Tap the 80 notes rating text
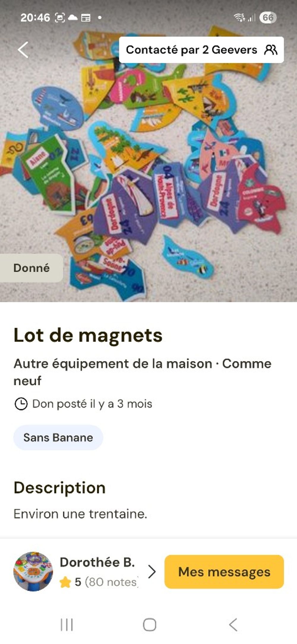The height and width of the screenshot is (644, 297). coord(110,582)
